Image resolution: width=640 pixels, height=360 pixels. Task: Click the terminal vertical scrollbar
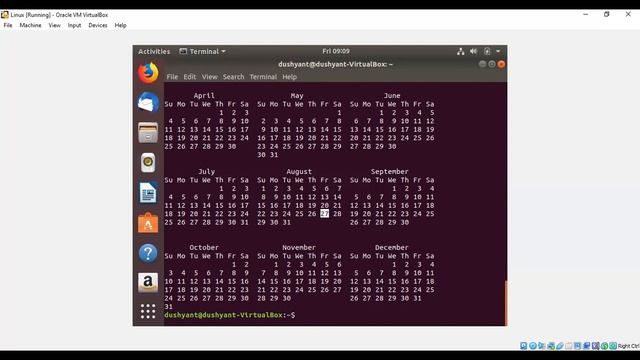pos(506,302)
